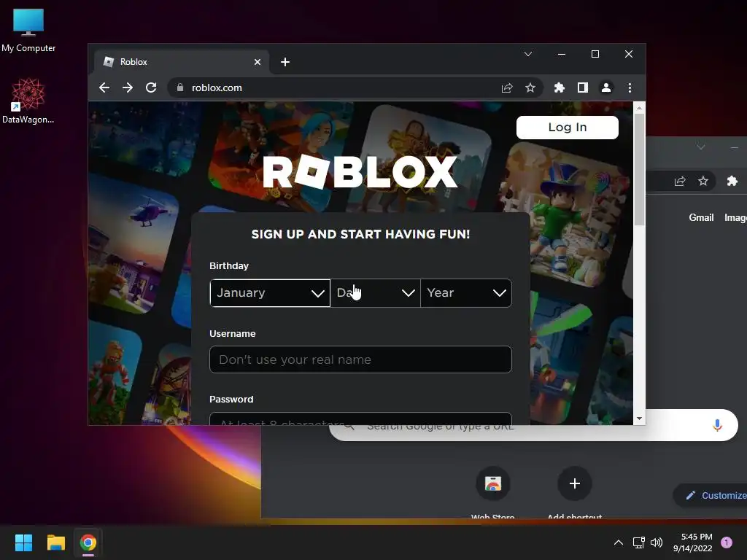Click the Password input field
This screenshot has width=747, height=560.
[360, 419]
